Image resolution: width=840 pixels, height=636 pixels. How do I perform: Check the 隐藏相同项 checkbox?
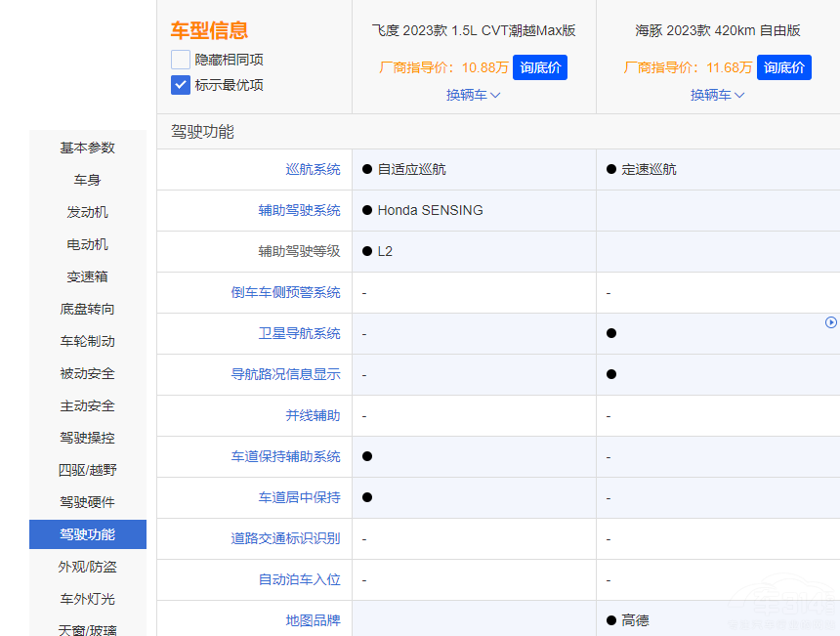tap(181, 60)
